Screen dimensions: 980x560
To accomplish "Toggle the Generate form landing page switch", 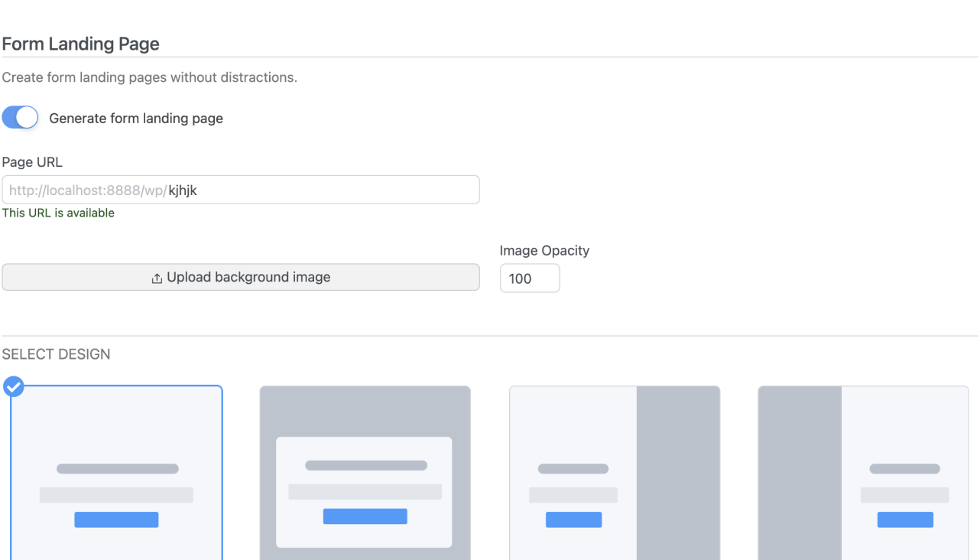I will coord(20,118).
